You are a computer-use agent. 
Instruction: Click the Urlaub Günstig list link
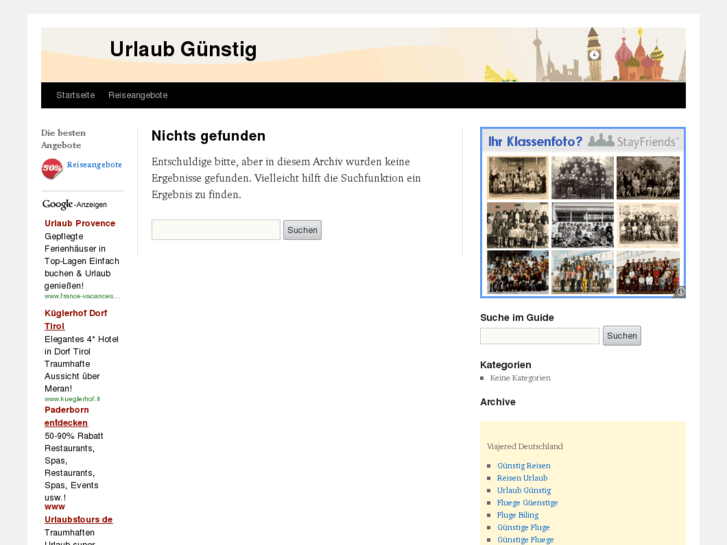524,490
